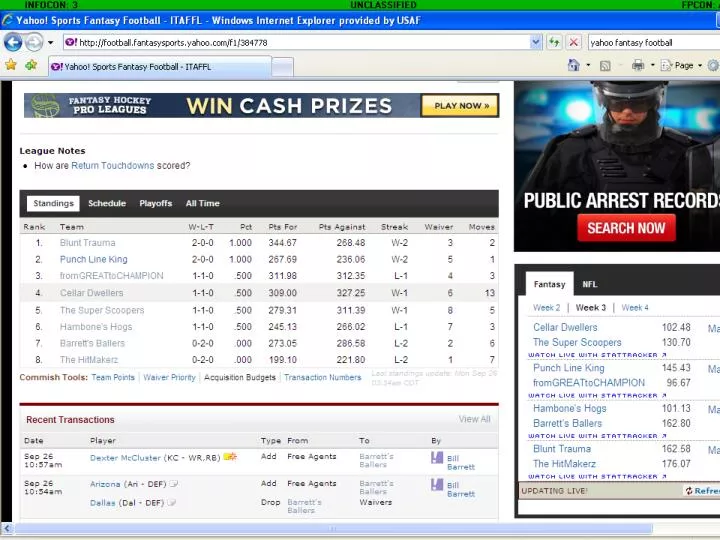The image size is (720, 540).
Task: Click the Add to Favorites icon
Action: pos(31,65)
